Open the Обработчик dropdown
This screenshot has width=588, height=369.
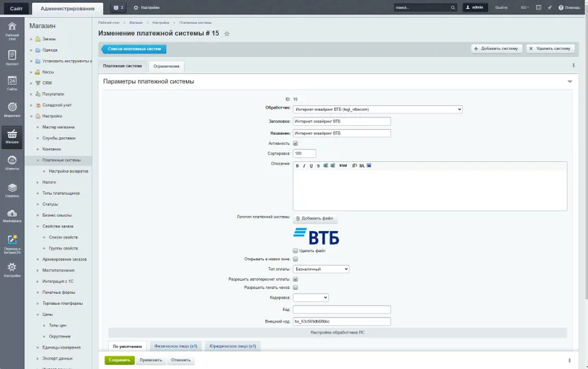tap(377, 109)
